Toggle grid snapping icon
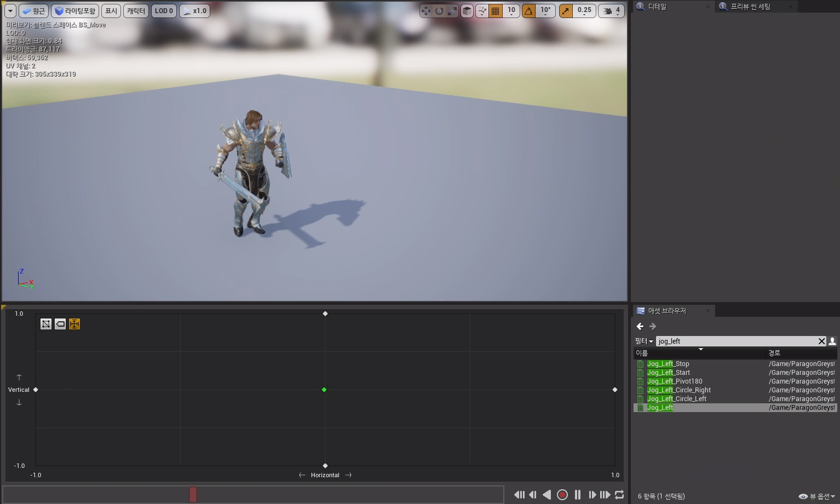The width and height of the screenshot is (840, 504). (495, 11)
